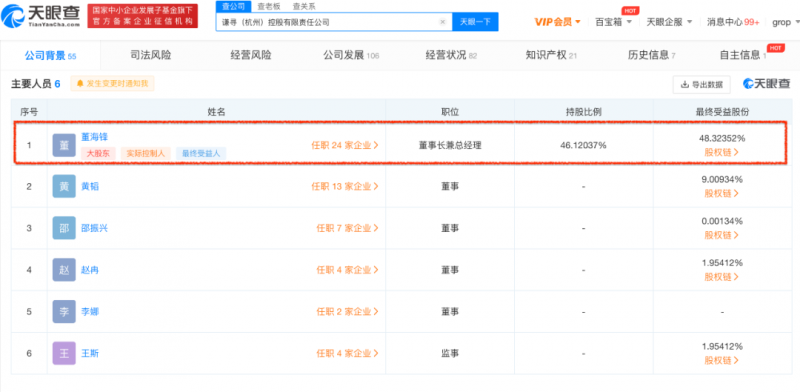Click 48.32352% beneficial share value
Viewport: 800px width, 392px height.
coord(722,138)
